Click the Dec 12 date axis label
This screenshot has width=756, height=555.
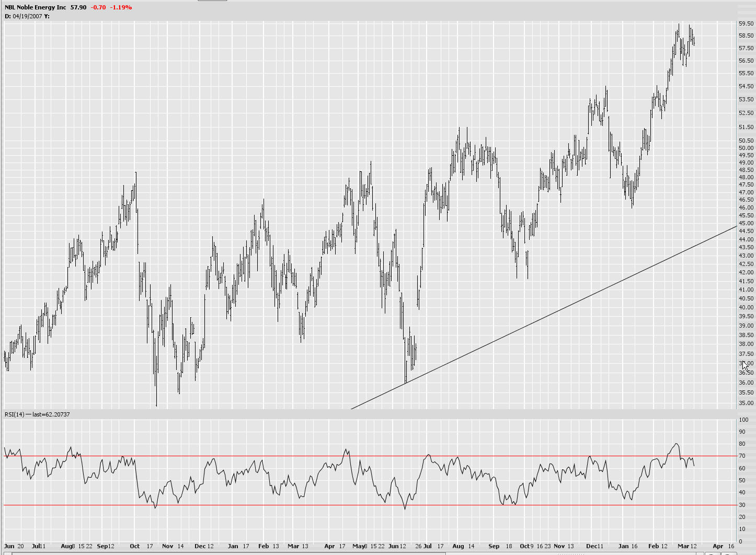[x=204, y=546]
